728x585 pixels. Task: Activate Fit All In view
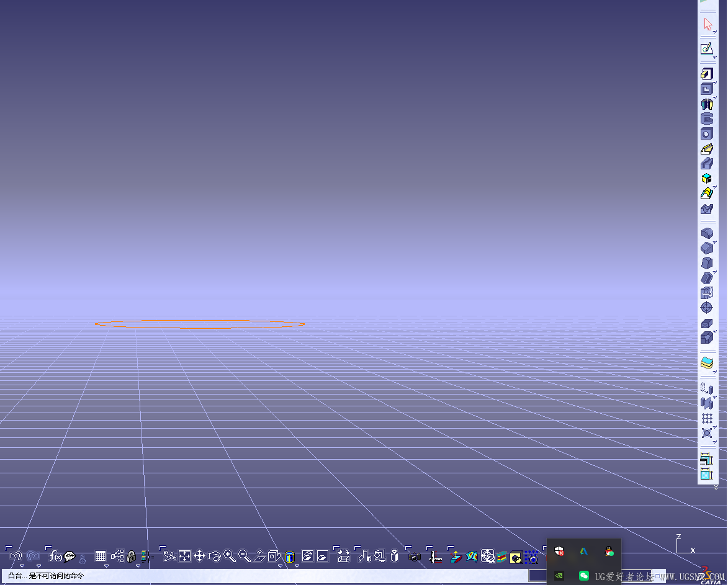(x=184, y=556)
